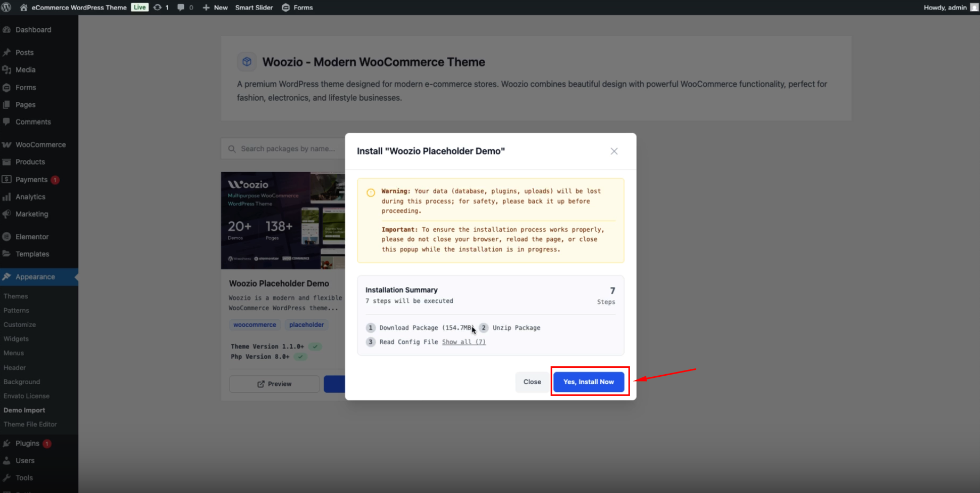Select Themes under Appearance

pos(15,296)
